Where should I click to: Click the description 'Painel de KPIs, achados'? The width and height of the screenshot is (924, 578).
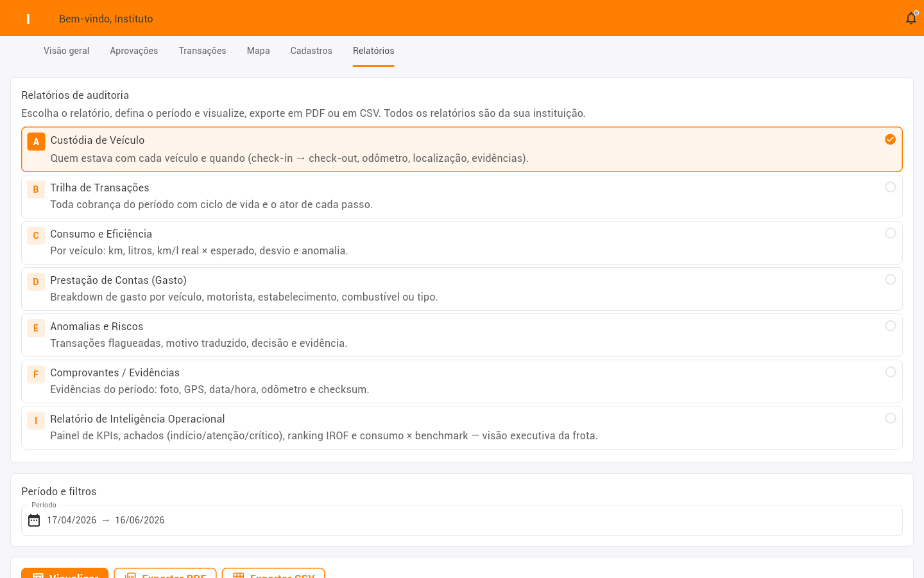324,435
